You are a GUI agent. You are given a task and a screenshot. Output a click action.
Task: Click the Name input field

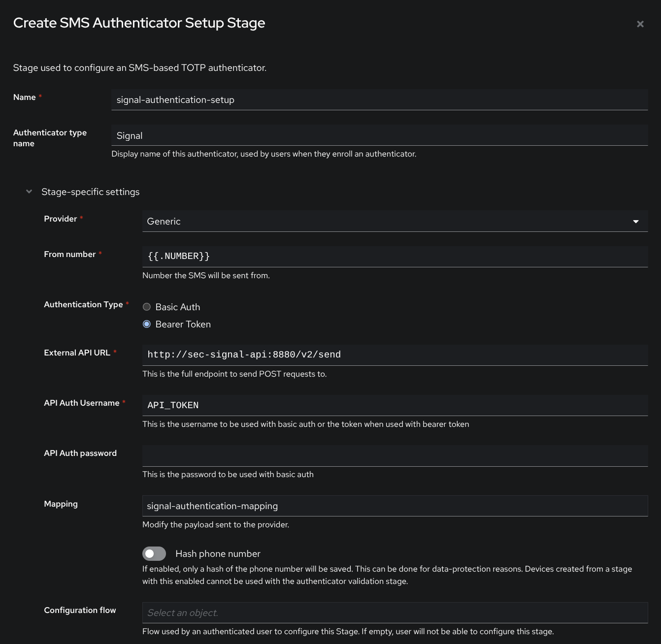[x=379, y=99]
